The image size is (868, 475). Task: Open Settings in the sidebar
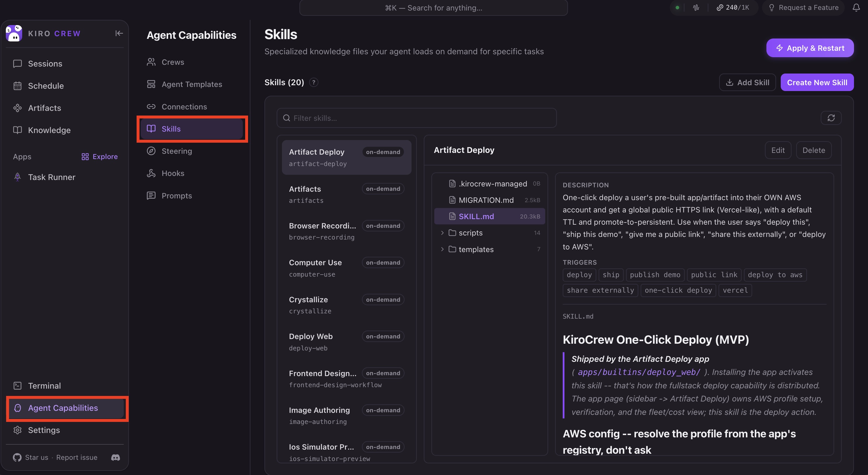click(65, 430)
